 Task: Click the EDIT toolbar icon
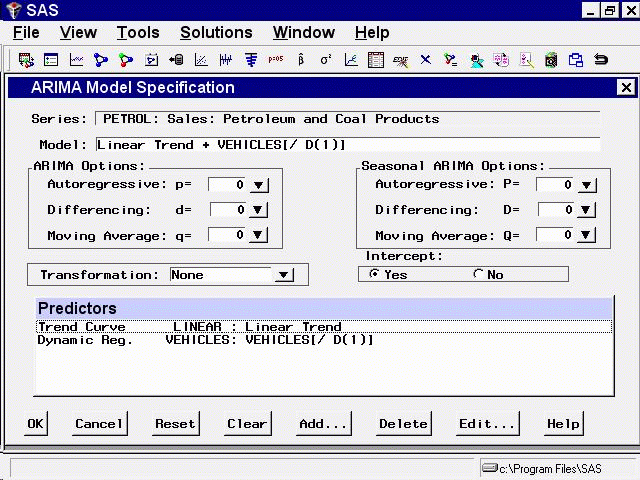tap(400, 61)
